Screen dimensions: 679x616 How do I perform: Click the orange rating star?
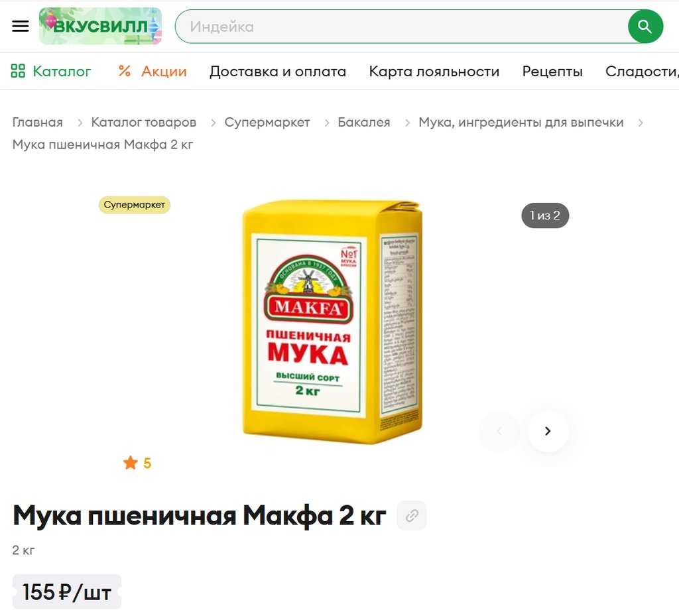tap(131, 463)
